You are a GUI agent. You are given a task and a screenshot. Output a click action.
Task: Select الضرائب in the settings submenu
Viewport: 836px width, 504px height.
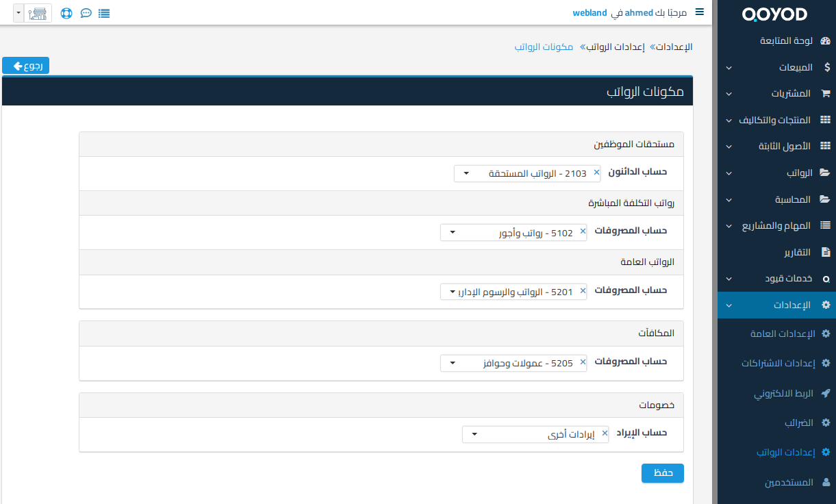point(794,423)
